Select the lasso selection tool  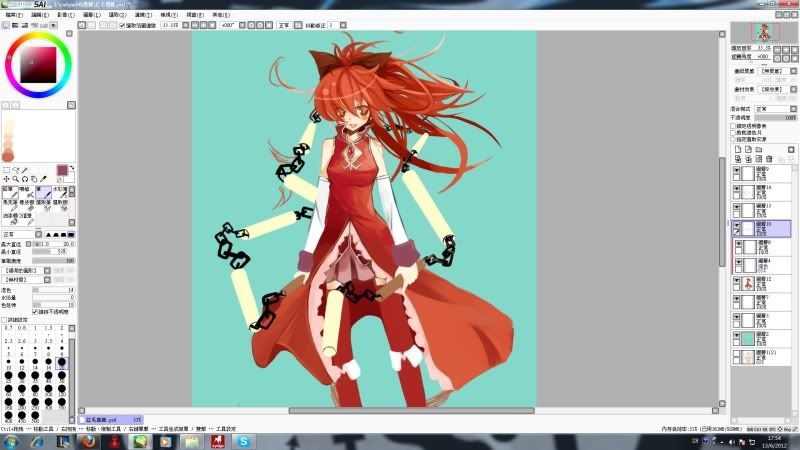tap(16, 169)
